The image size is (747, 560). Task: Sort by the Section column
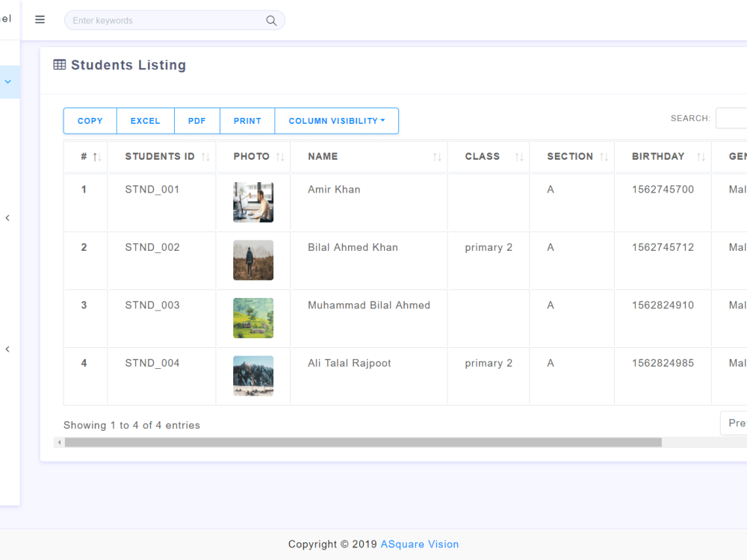pyautogui.click(x=572, y=157)
